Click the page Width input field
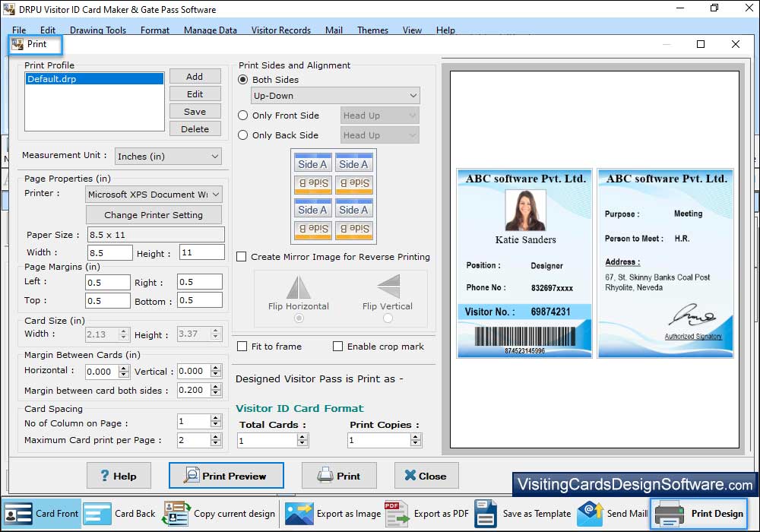Viewport: 760px width, 532px height. [110, 252]
